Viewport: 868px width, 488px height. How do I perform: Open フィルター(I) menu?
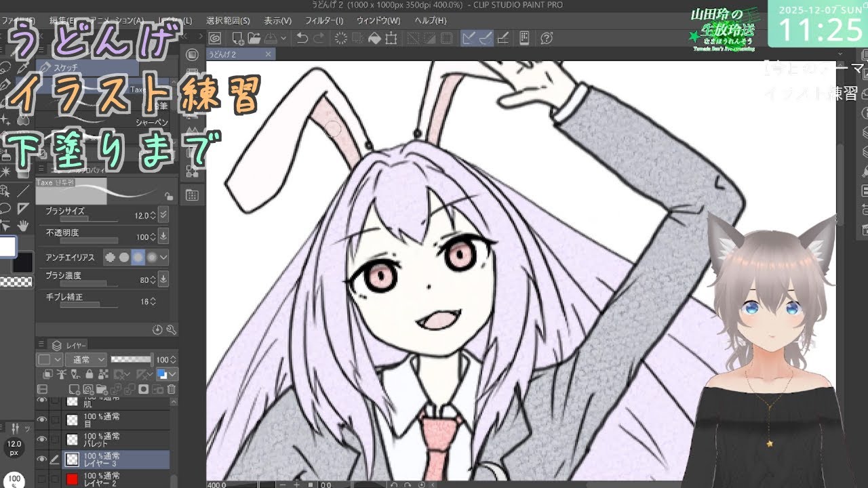pos(324,21)
